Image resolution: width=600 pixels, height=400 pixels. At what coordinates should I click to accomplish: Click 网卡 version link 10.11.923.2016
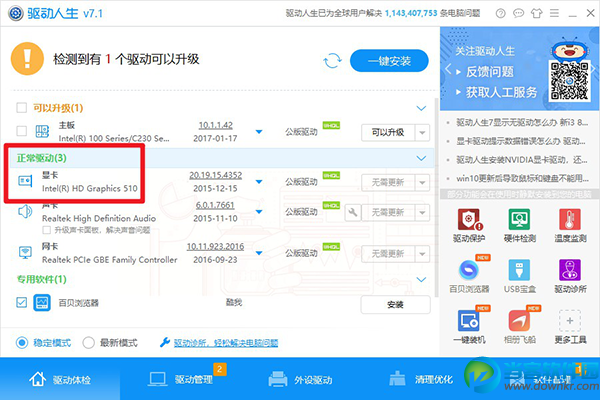(215, 247)
